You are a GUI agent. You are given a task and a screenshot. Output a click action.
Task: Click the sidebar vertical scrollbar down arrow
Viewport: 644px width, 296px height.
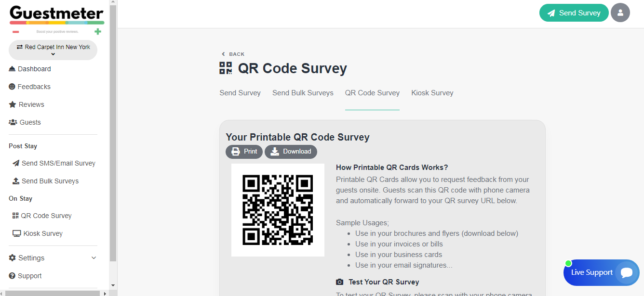pyautogui.click(x=113, y=285)
